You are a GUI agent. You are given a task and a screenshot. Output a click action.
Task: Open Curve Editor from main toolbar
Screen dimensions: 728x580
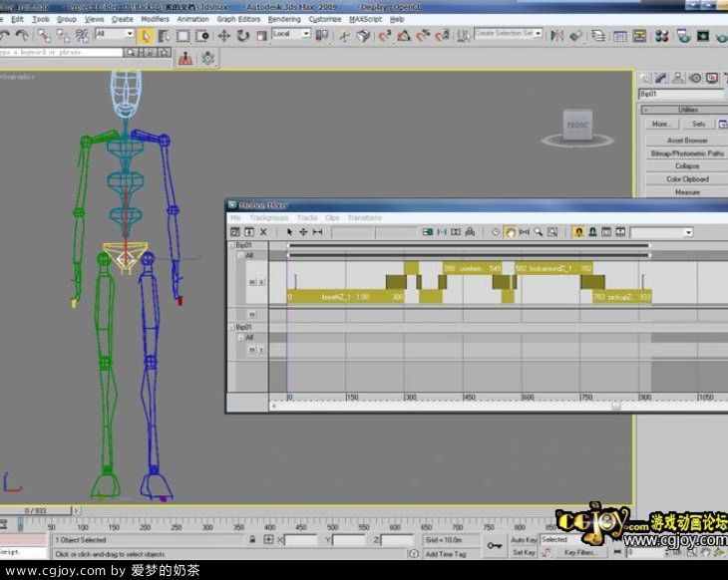click(x=620, y=35)
